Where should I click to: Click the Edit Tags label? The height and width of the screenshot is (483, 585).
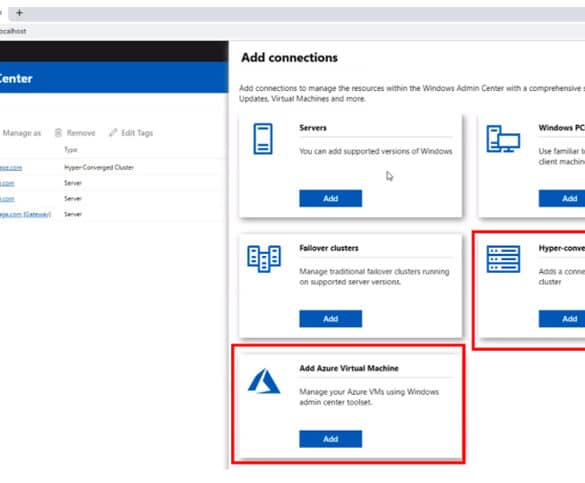point(137,133)
